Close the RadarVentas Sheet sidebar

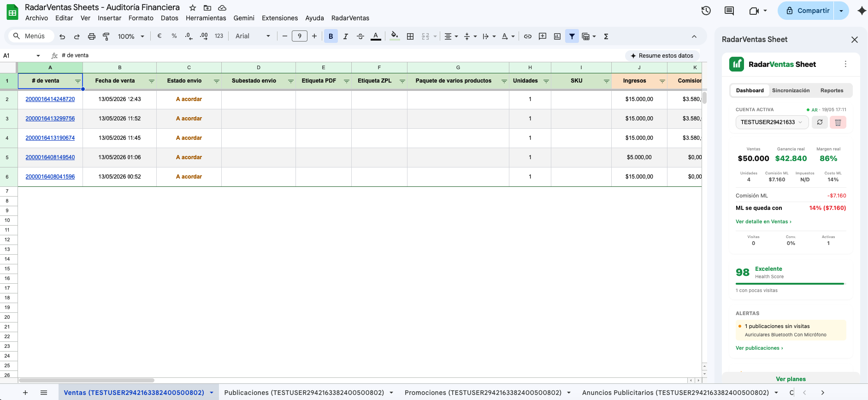coord(855,40)
